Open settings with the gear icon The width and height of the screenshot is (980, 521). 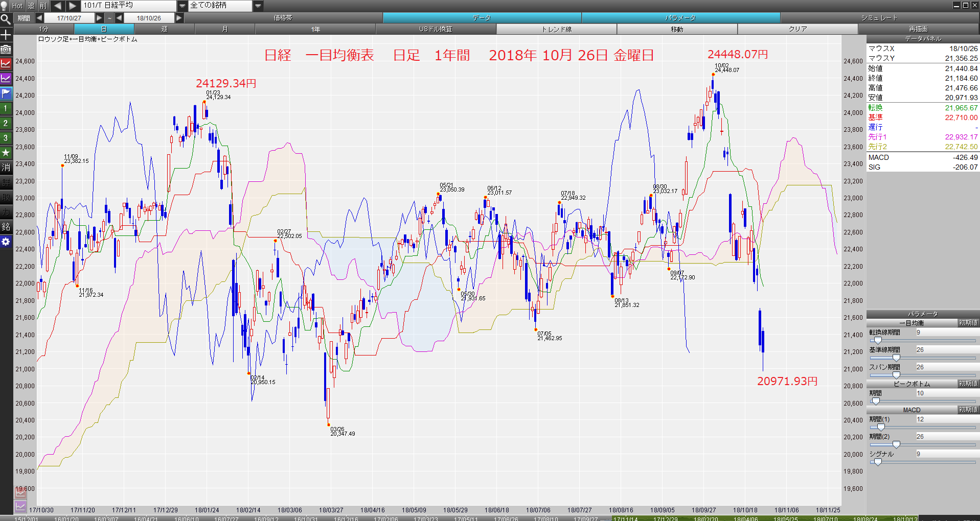[6, 242]
